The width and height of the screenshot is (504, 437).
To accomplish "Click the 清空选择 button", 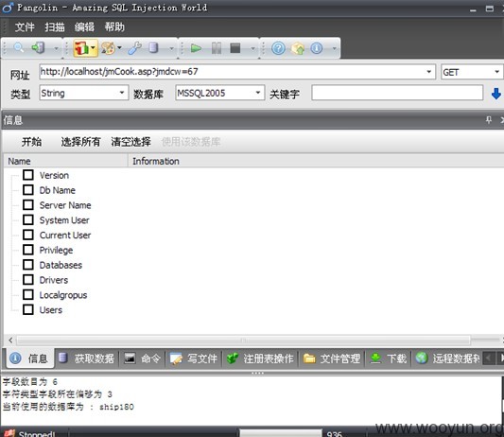I will [x=130, y=142].
